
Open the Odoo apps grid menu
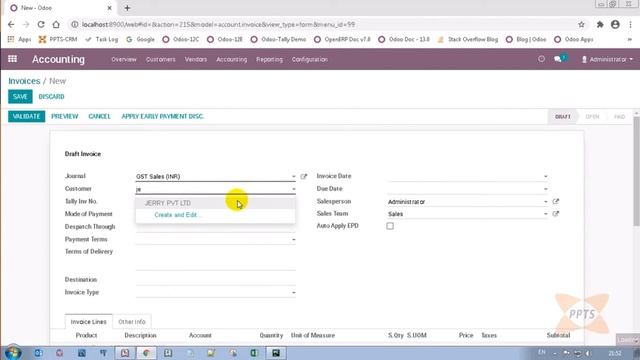pyautogui.click(x=12, y=59)
